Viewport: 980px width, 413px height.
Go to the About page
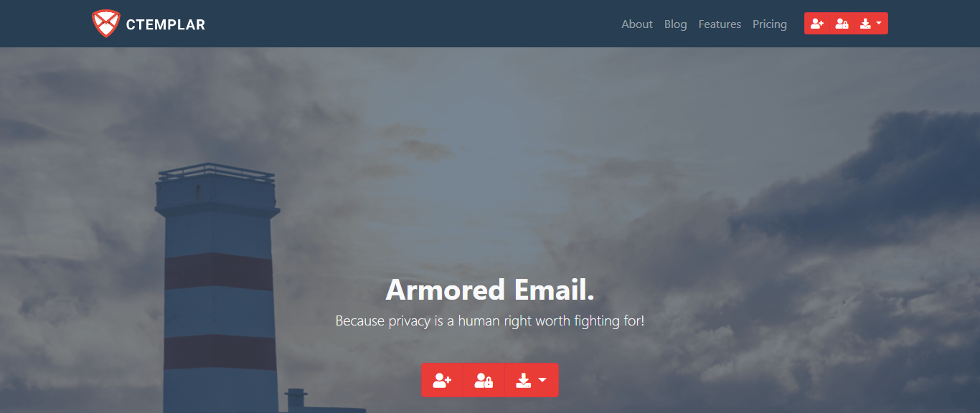[x=637, y=24]
